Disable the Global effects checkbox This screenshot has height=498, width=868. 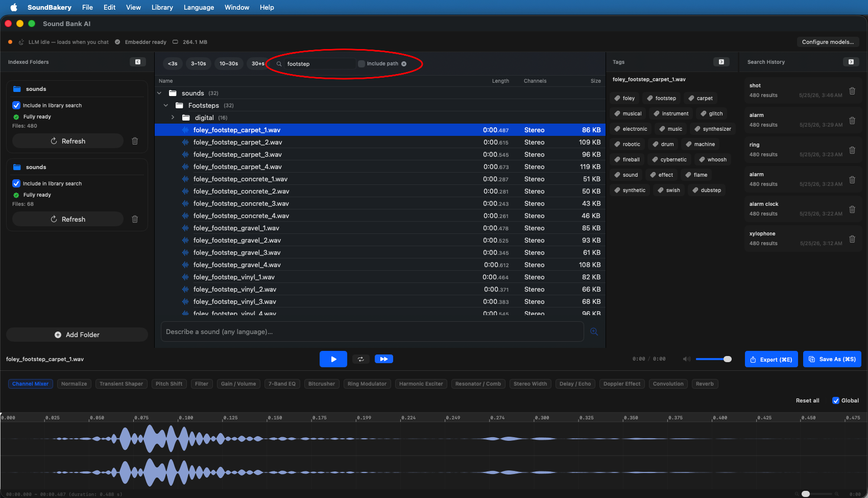(836, 400)
